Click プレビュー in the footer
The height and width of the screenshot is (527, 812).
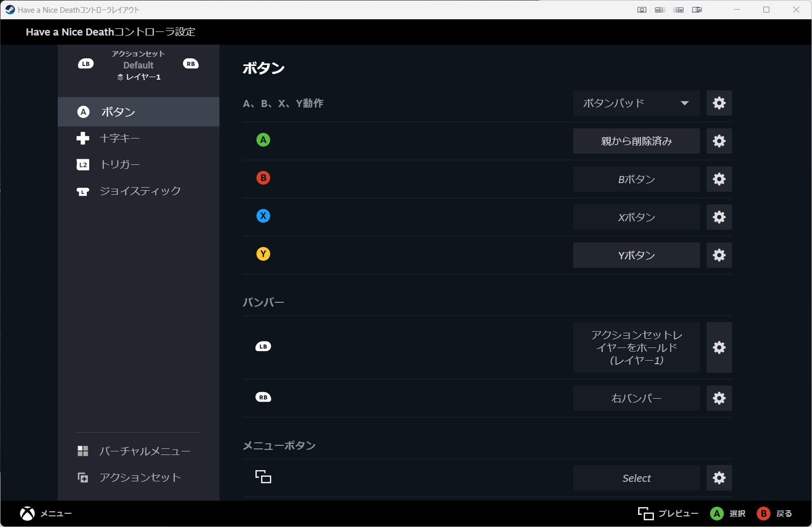(668, 514)
